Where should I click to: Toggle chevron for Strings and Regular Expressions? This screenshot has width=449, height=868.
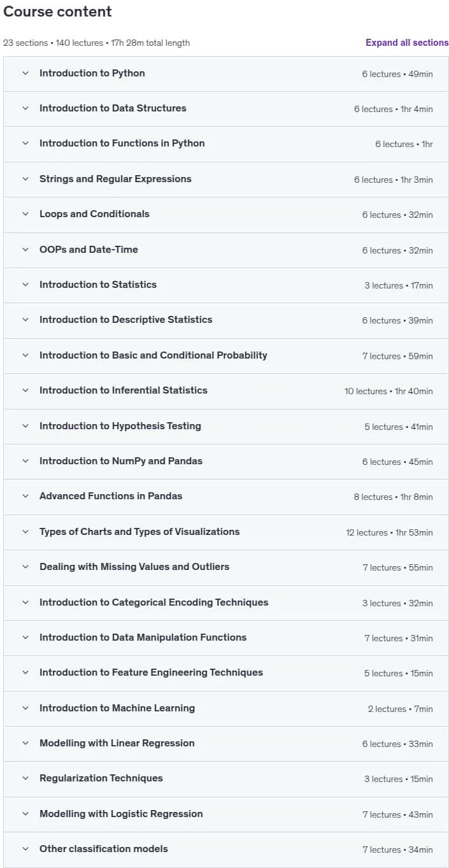coord(25,179)
